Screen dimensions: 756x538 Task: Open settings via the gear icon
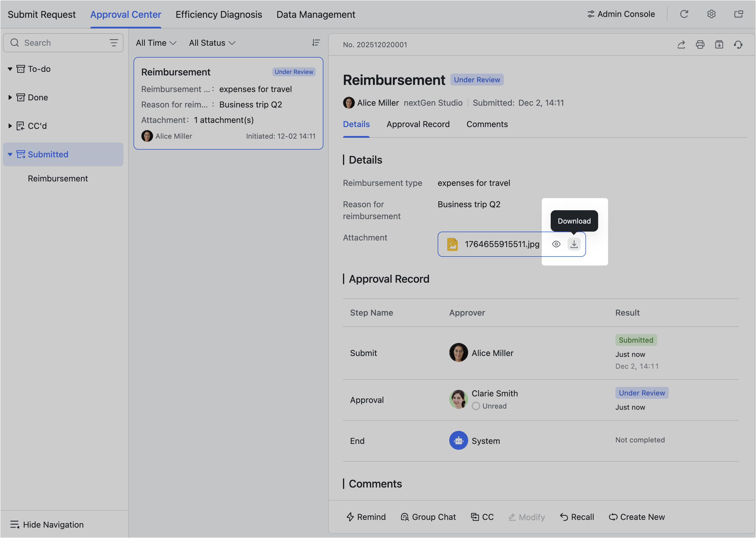[x=711, y=14]
